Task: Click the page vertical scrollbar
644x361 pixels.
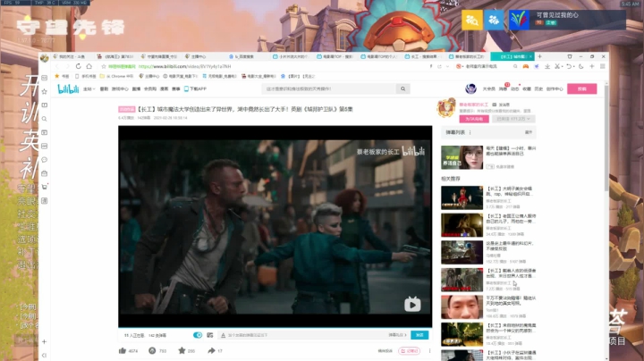Action: [x=606, y=139]
